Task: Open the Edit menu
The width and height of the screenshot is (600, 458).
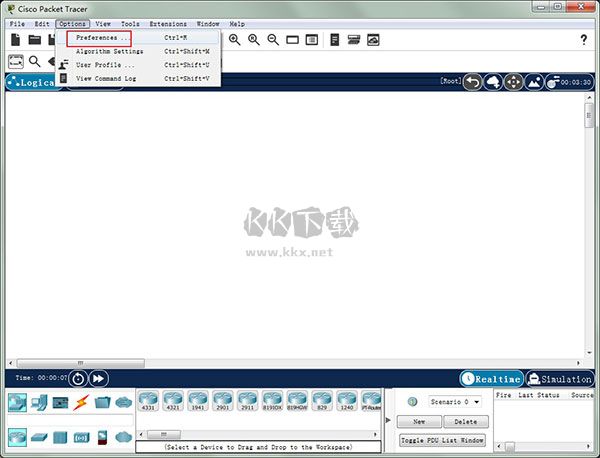Action: 42,24
